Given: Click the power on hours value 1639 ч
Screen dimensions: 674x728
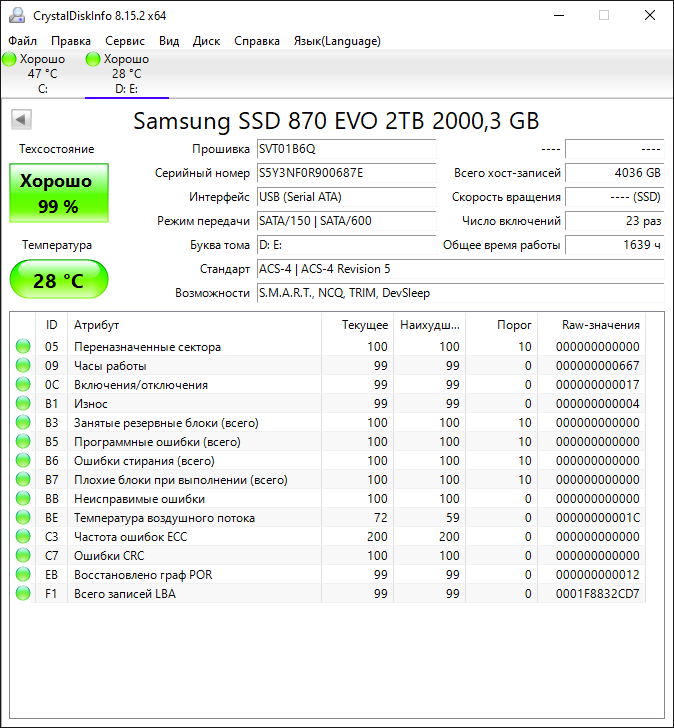Looking at the screenshot, I should pos(615,245).
